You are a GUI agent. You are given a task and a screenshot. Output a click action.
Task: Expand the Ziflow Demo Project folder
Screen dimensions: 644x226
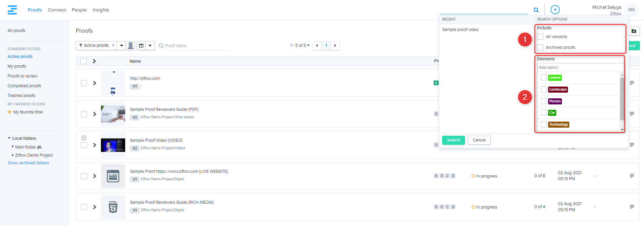click(13, 155)
